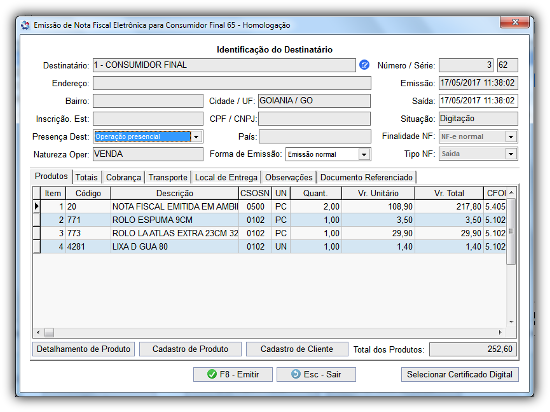Click the Bairro input field

148,101
